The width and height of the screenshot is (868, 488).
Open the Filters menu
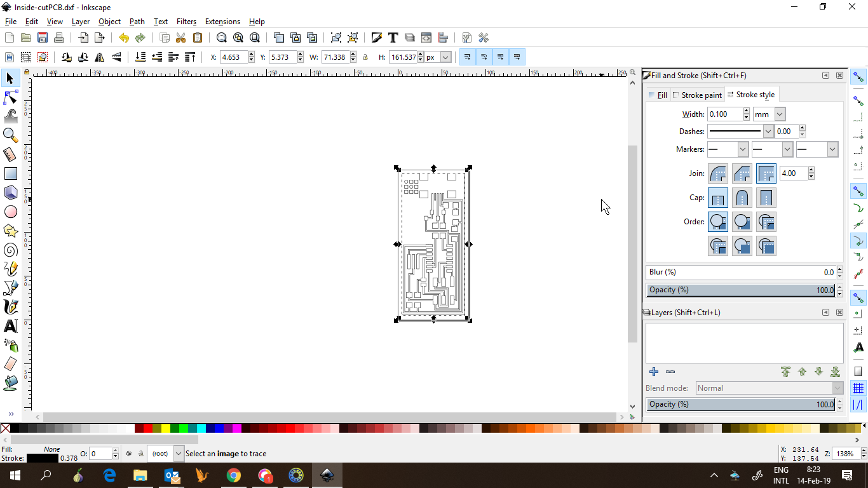tap(186, 22)
